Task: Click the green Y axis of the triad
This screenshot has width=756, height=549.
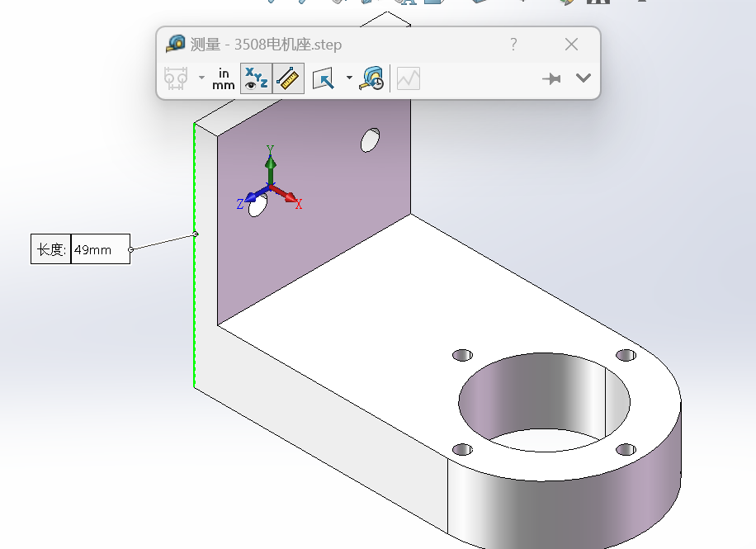Action: pyautogui.click(x=271, y=163)
